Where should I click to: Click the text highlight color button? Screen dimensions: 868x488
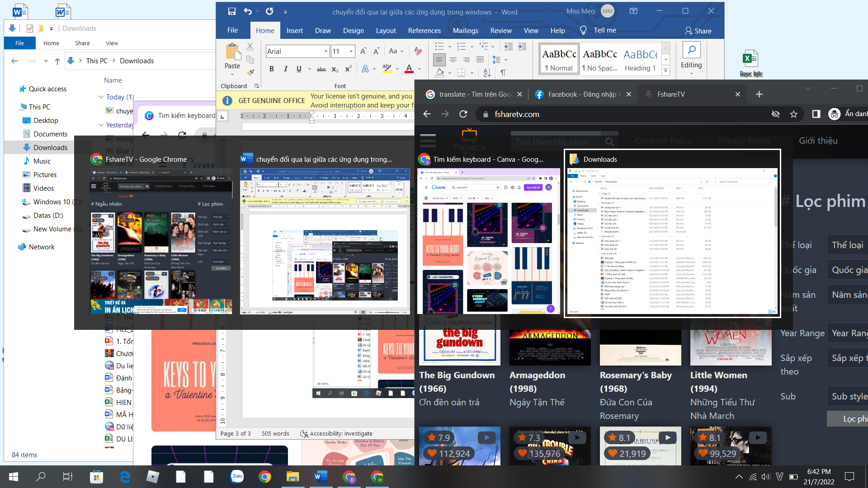pos(387,69)
